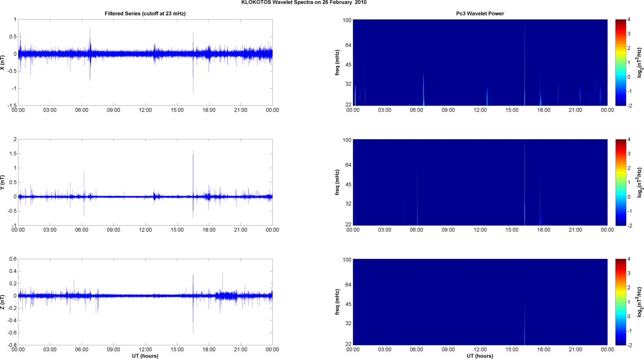Select the Pc3 Wavelet Power heading
Image resolution: width=644 pixels, height=359 pixels.
point(480,13)
